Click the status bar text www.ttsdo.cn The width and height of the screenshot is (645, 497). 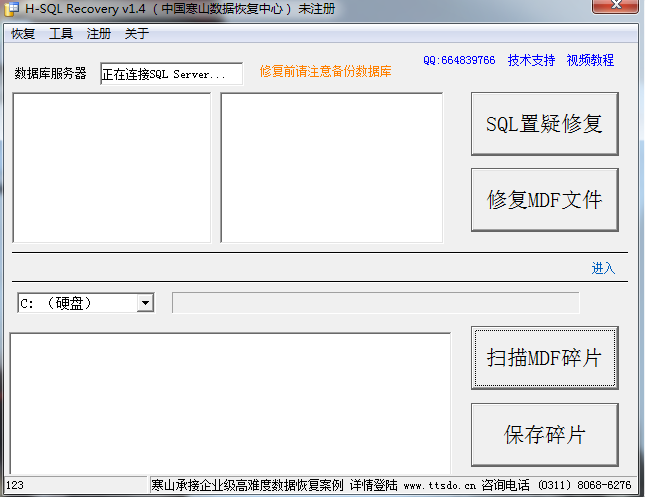440,485
